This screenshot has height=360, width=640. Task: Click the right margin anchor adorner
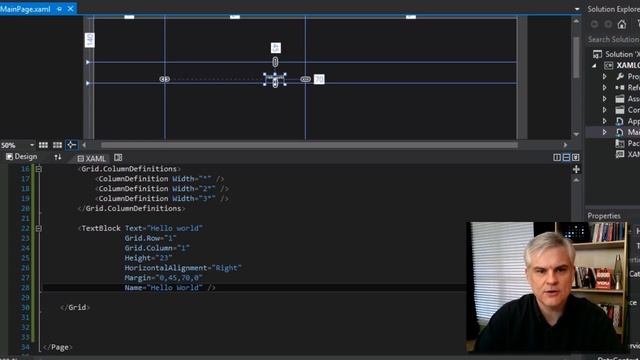[x=305, y=79]
